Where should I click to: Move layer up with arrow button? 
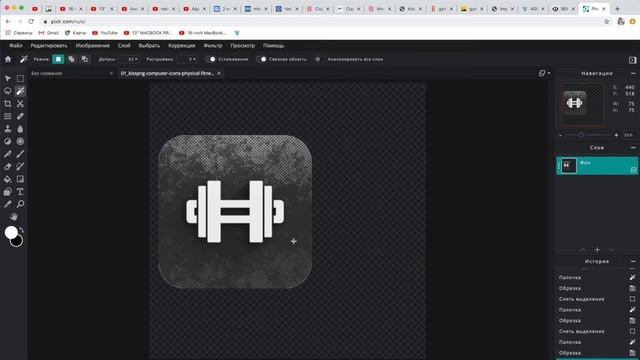click(x=583, y=249)
